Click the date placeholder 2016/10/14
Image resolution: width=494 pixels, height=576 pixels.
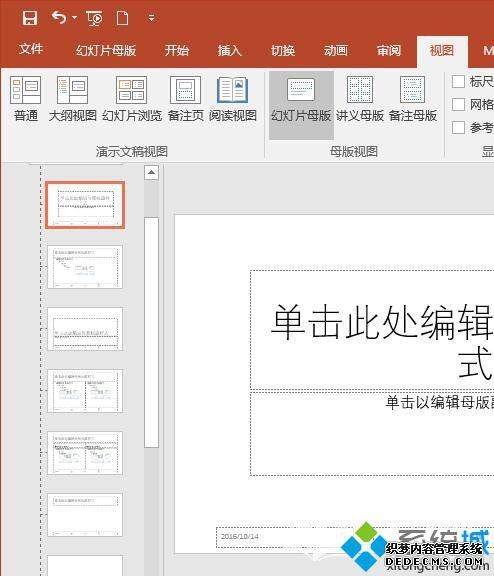tap(285, 537)
